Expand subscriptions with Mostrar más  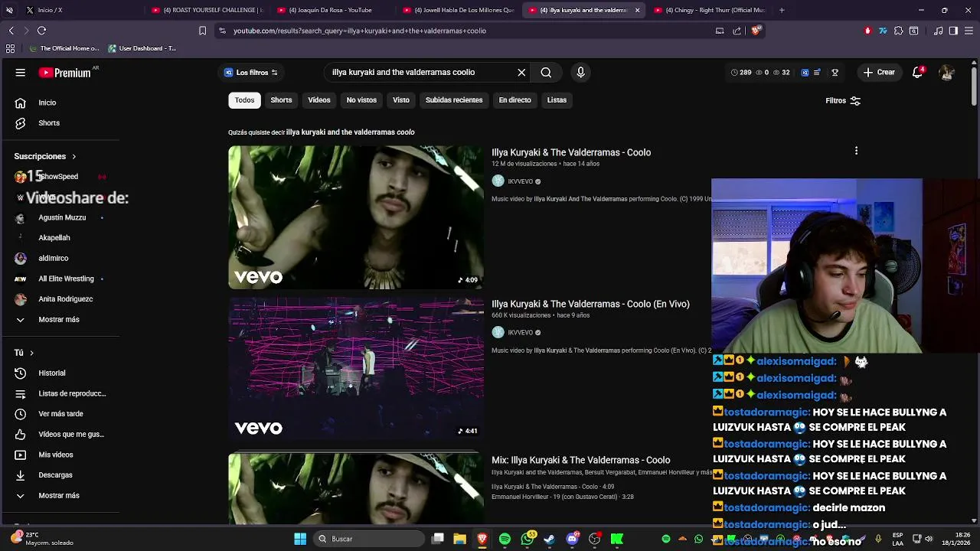coord(60,320)
